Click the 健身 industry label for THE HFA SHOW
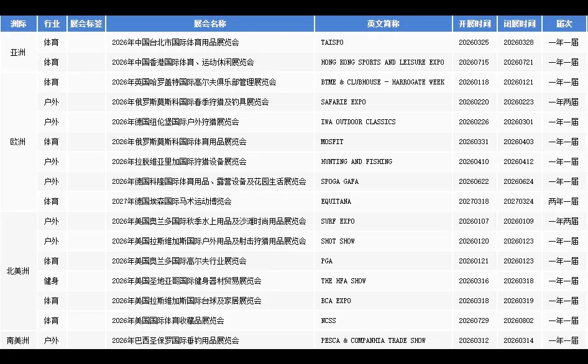 [x=52, y=281]
